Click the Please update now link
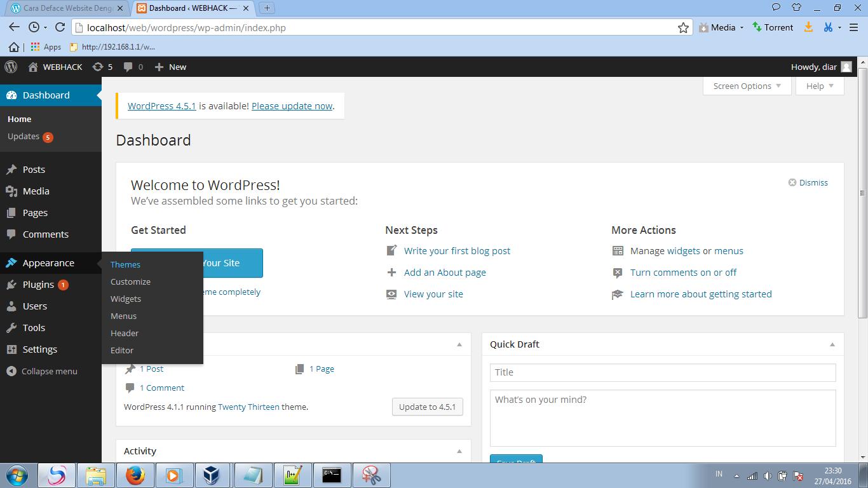868x488 pixels. click(292, 105)
